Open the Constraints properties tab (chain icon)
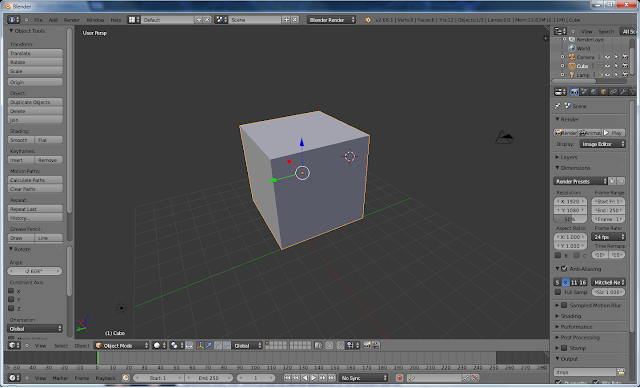 (x=613, y=92)
